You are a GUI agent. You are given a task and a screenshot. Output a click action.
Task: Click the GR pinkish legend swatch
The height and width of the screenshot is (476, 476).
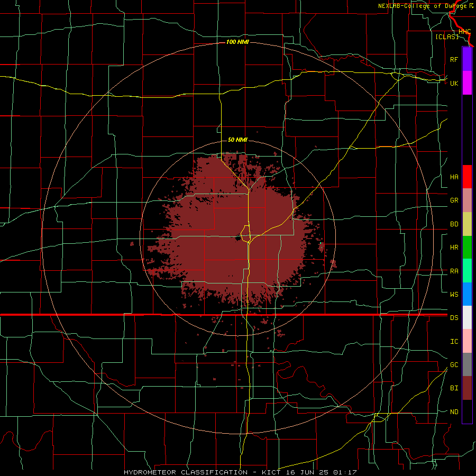(x=467, y=200)
